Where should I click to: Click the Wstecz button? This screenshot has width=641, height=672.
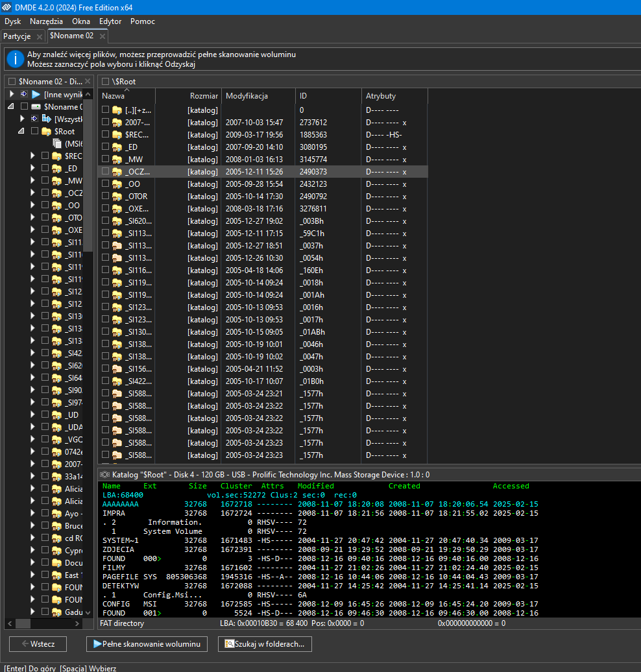38,644
